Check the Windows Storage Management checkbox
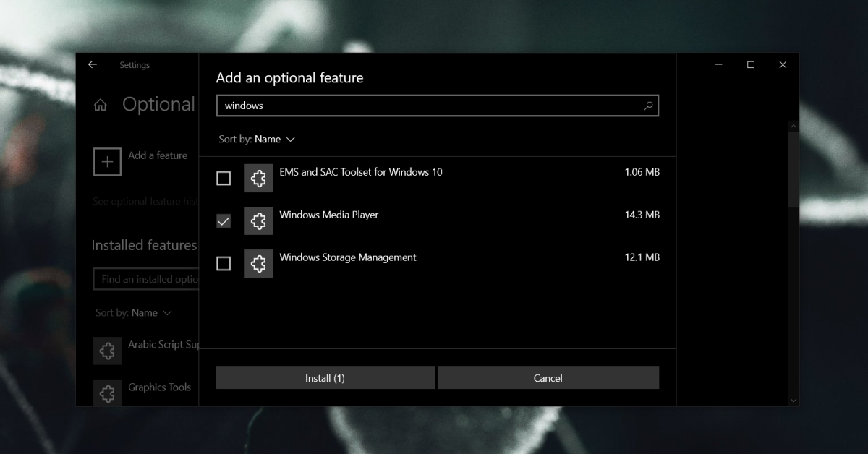 [x=224, y=264]
